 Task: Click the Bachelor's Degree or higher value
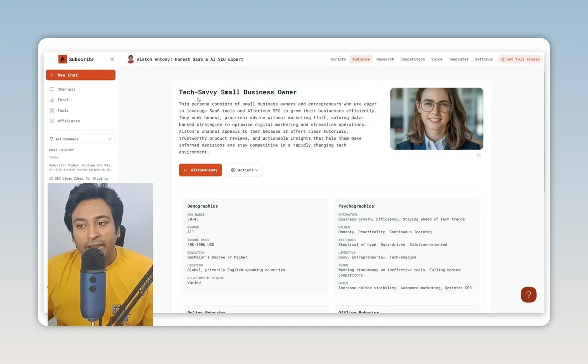[x=217, y=257]
